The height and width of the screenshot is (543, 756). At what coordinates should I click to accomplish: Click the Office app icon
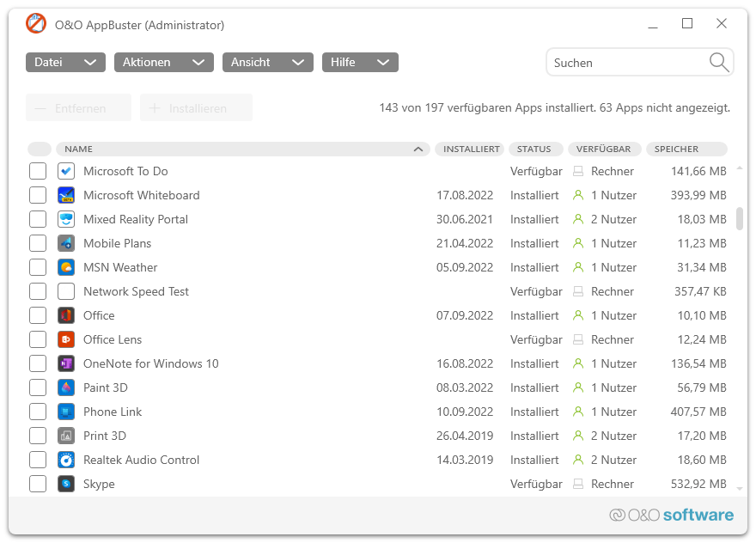tap(66, 316)
